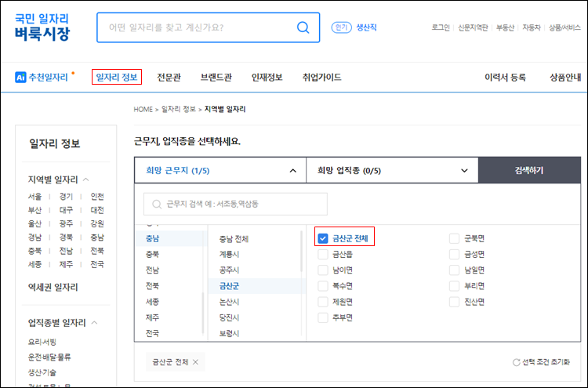Viewport: 588px width, 388px height.
Task: Check the 금산읍 checkbox
Action: (x=323, y=254)
